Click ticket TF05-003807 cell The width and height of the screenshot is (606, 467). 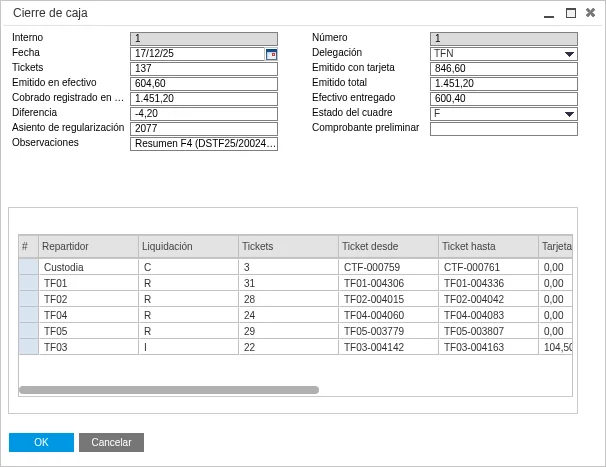point(489,331)
